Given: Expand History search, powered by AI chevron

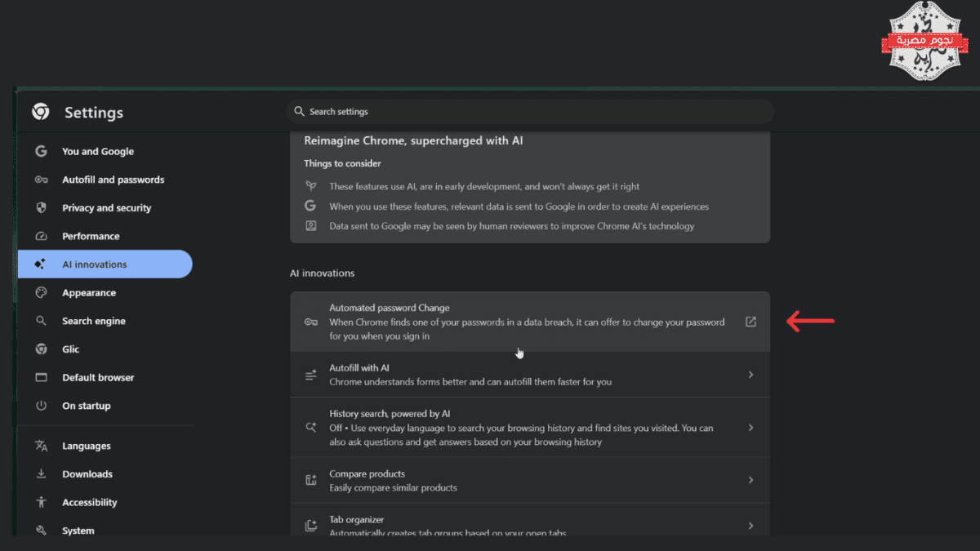Looking at the screenshot, I should [751, 428].
